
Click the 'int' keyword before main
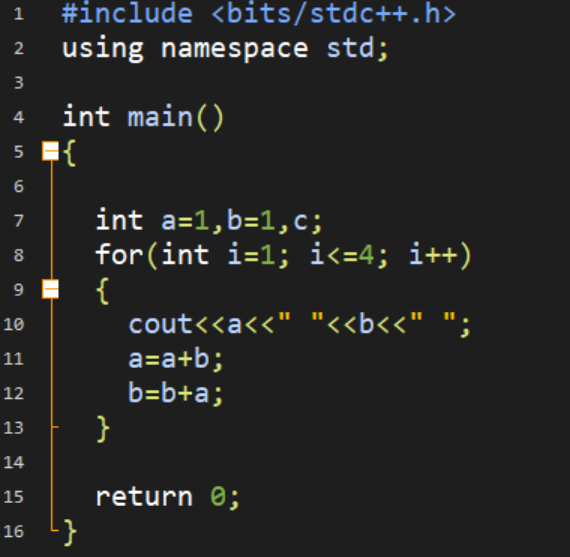point(86,117)
